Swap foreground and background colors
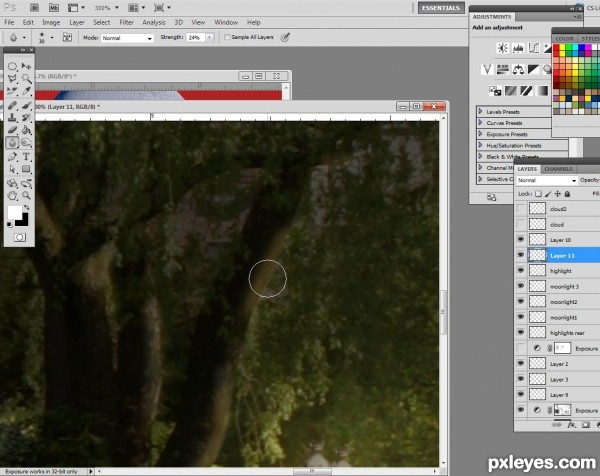This screenshot has width=600, height=476. pos(27,207)
